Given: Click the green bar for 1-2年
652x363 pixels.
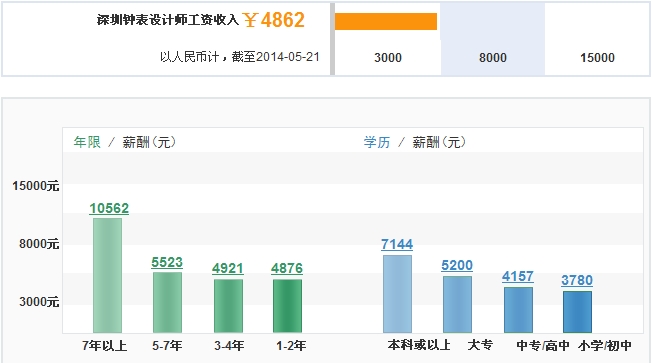Looking at the screenshot, I should (x=287, y=306).
